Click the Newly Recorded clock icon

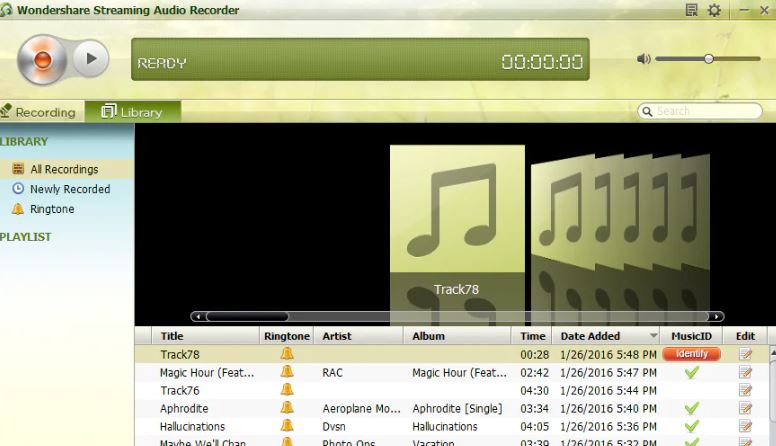point(18,189)
